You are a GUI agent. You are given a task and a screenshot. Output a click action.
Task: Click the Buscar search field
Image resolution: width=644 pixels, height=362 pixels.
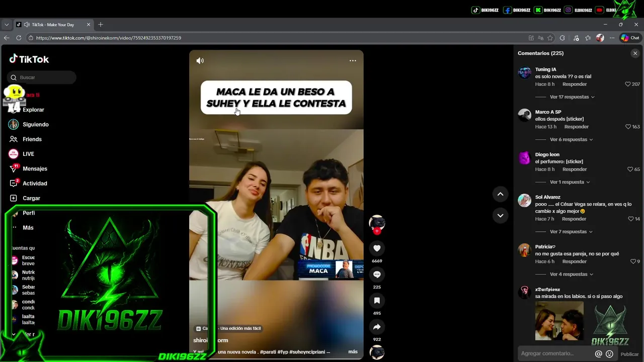coord(42,77)
